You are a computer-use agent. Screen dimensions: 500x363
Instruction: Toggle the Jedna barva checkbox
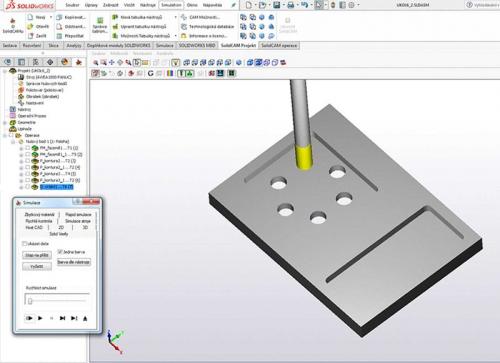[60, 252]
